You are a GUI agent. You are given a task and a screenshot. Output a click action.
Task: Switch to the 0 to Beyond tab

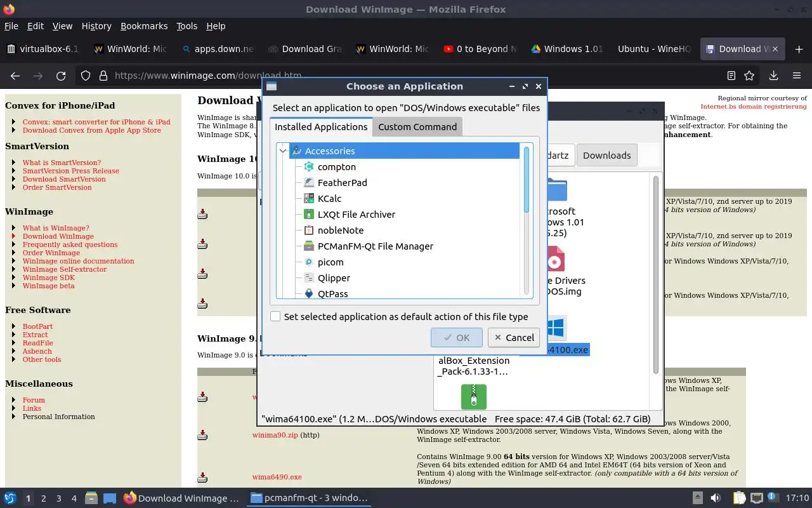pyautogui.click(x=479, y=49)
